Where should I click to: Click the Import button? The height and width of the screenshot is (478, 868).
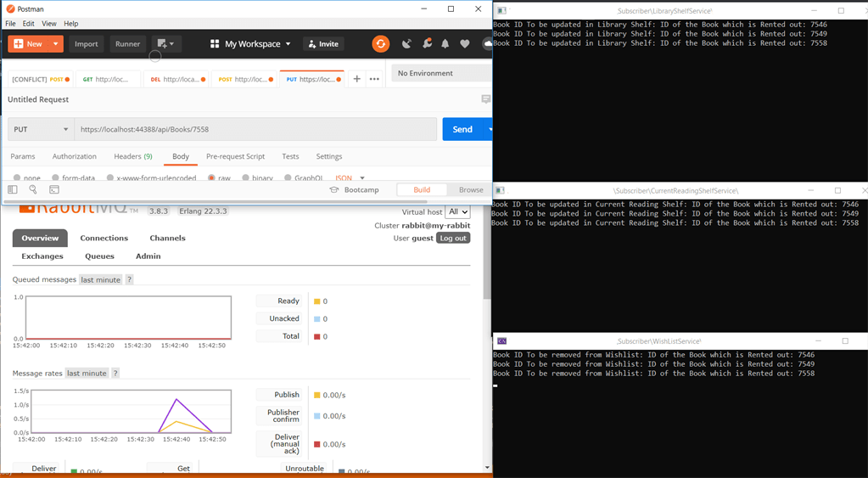pos(87,44)
